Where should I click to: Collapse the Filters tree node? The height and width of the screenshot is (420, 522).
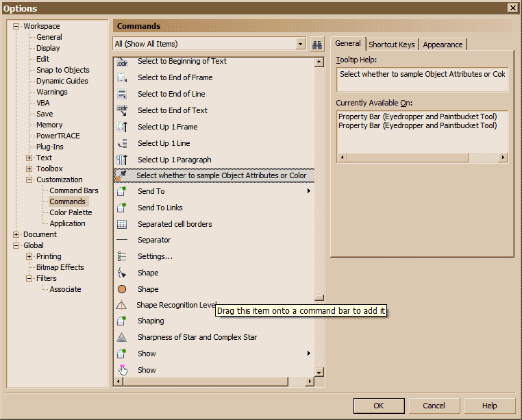pyautogui.click(x=29, y=278)
